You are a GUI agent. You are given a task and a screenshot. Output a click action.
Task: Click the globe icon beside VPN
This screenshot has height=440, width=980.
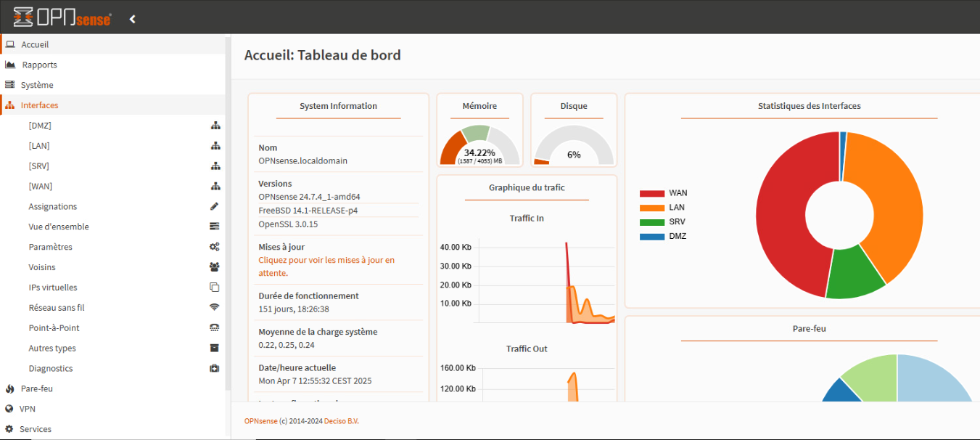click(9, 409)
